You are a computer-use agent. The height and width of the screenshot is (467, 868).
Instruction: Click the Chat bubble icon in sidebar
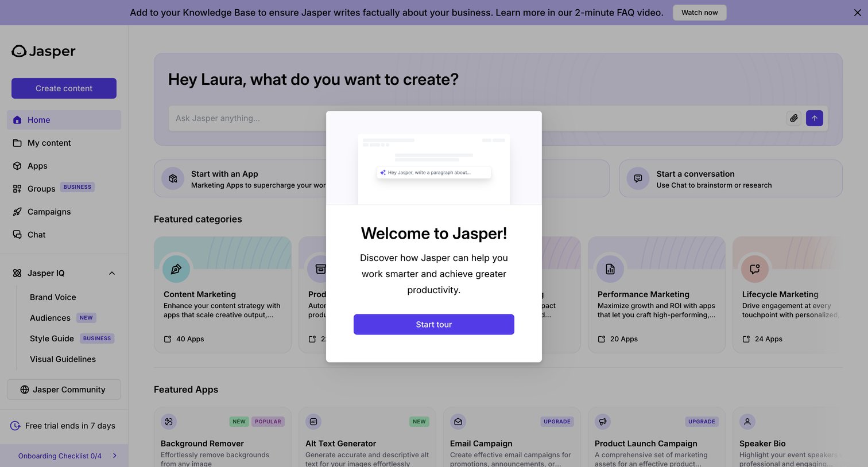tap(17, 235)
